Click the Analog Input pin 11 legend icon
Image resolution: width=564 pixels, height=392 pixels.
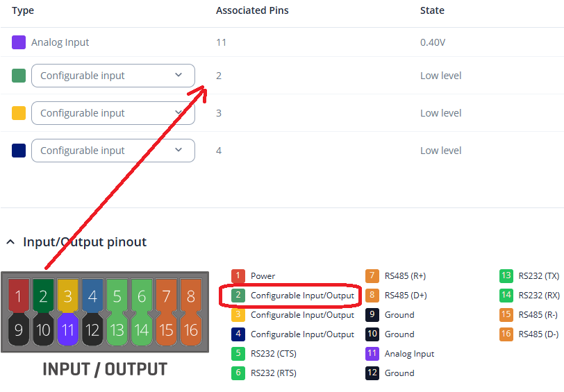[372, 354]
